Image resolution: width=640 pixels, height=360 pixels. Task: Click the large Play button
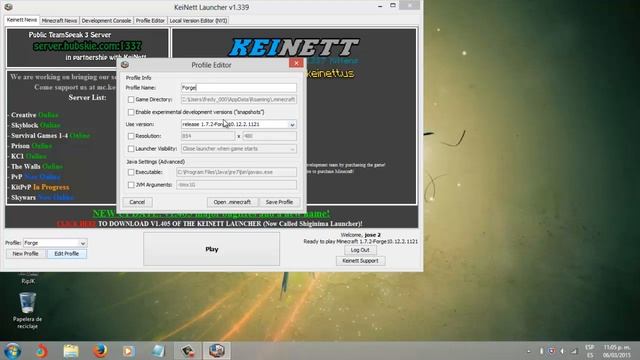211,249
